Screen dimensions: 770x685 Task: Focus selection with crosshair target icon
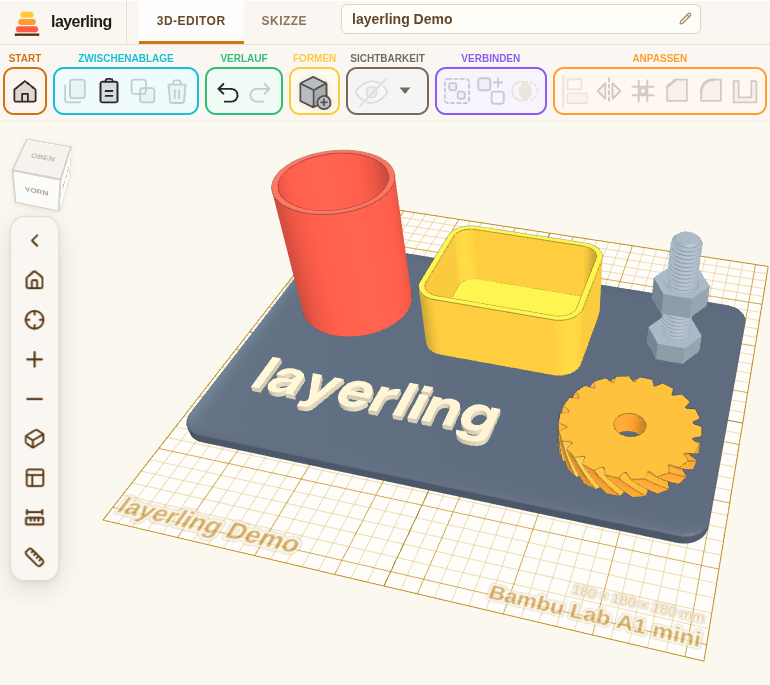(34, 320)
